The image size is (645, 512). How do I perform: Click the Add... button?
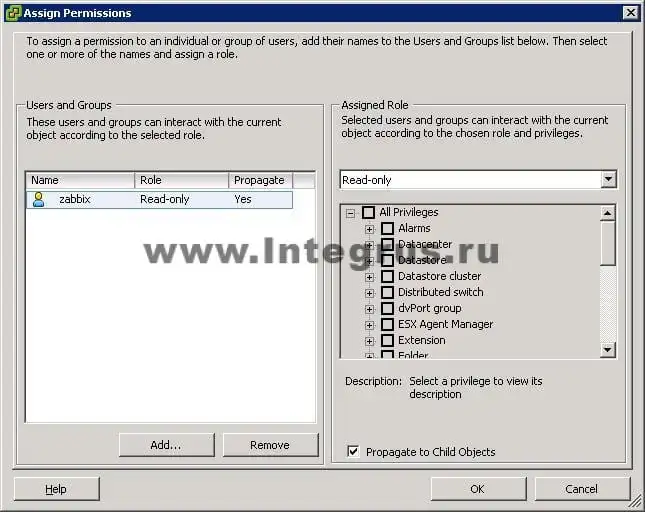tap(166, 445)
